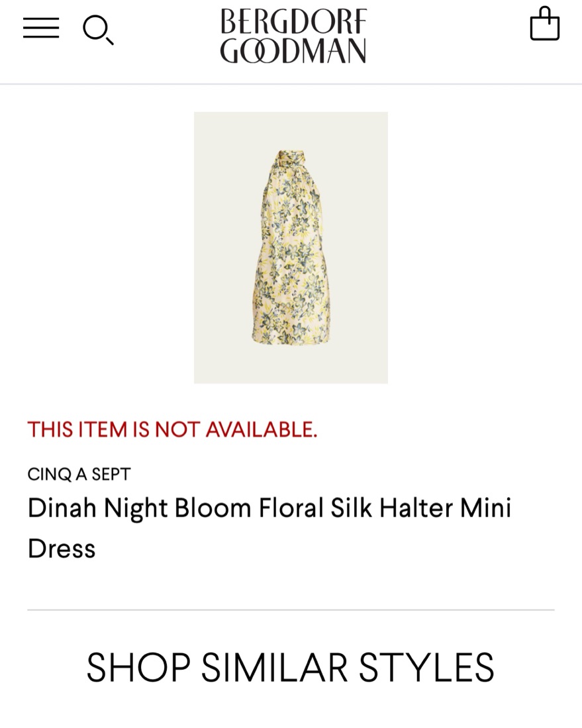Tap the magnifying glass search icon
582x728 pixels.
[97, 30]
